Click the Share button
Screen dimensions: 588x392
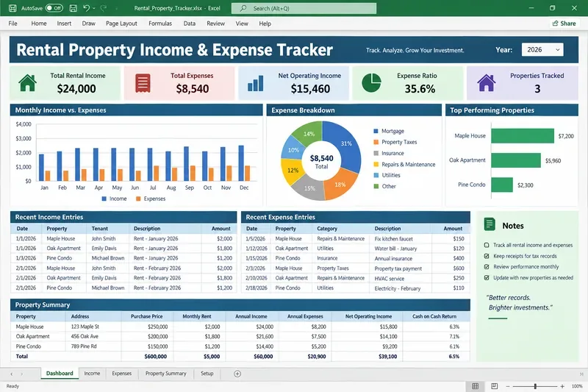(x=564, y=24)
